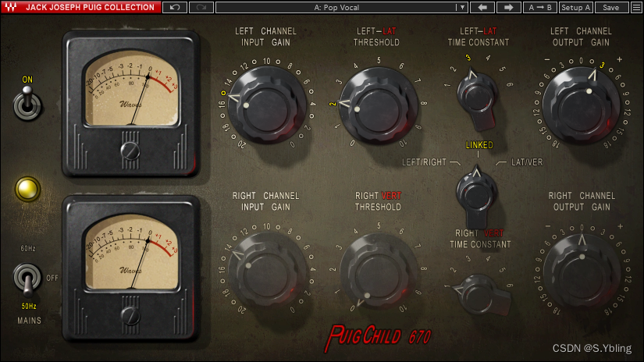Open the hamburger menu icon
Viewport: 644px width, 362px height.
[637, 7]
